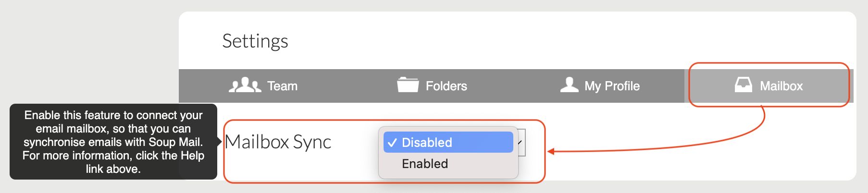
Task: Click the word Help in tooltip
Action: (x=192, y=156)
